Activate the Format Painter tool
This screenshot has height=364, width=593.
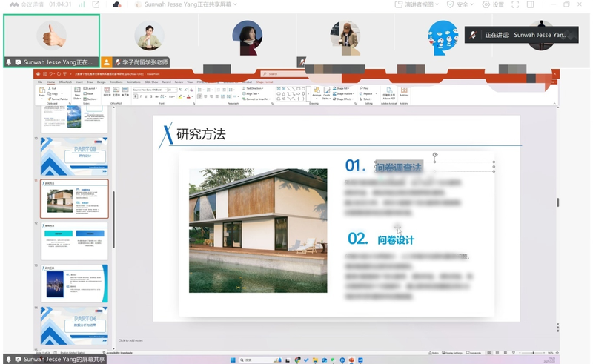(x=58, y=99)
